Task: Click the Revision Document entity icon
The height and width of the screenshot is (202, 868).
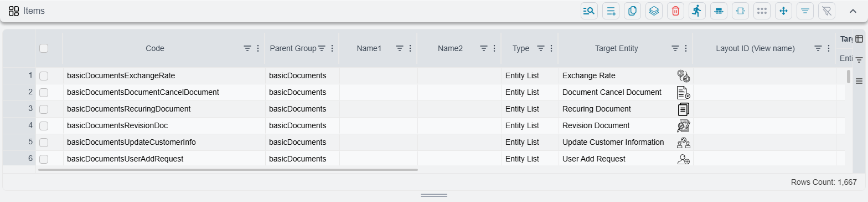Action: [x=683, y=126]
